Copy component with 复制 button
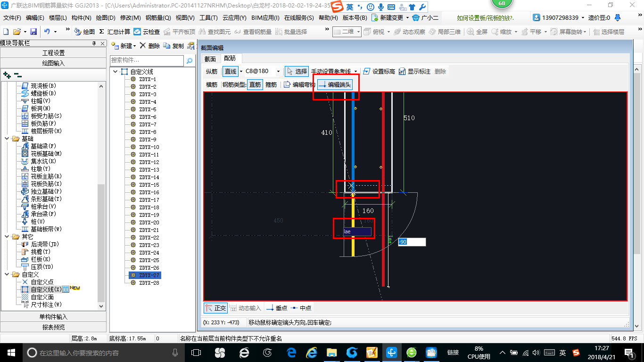The height and width of the screenshot is (362, 644). [173, 46]
